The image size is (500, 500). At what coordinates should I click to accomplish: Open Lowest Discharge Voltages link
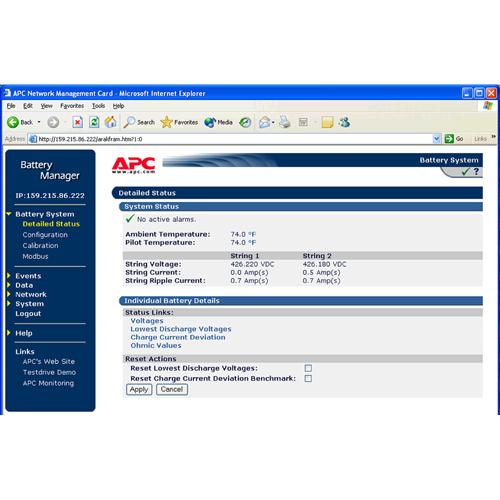(x=181, y=329)
